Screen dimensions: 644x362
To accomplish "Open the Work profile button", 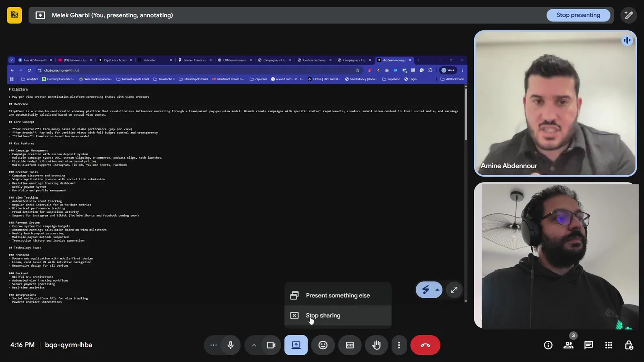I will [x=448, y=70].
